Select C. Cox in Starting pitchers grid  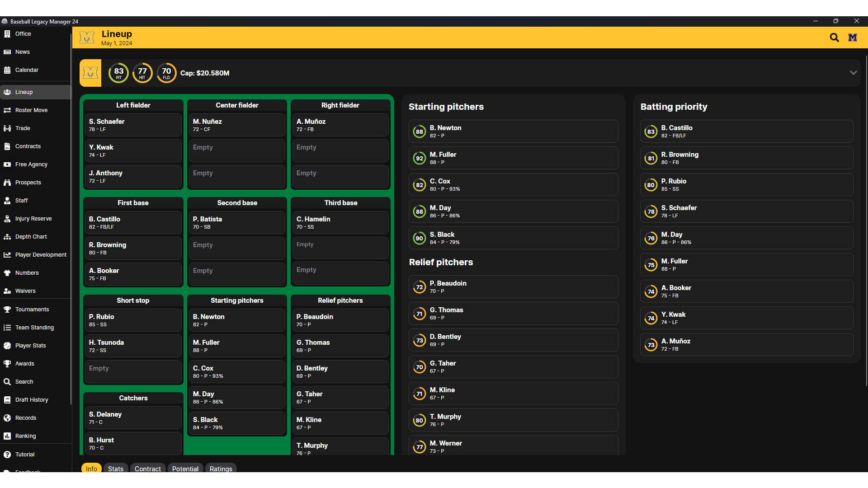[237, 372]
